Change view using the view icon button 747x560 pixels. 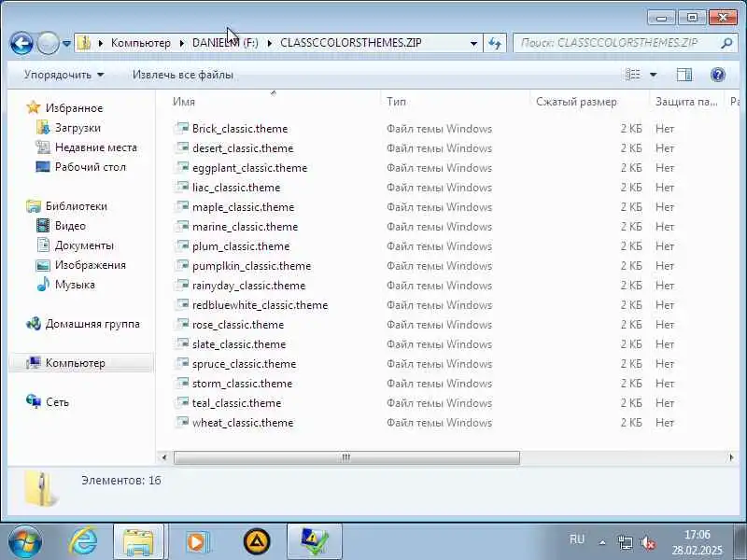(633, 75)
